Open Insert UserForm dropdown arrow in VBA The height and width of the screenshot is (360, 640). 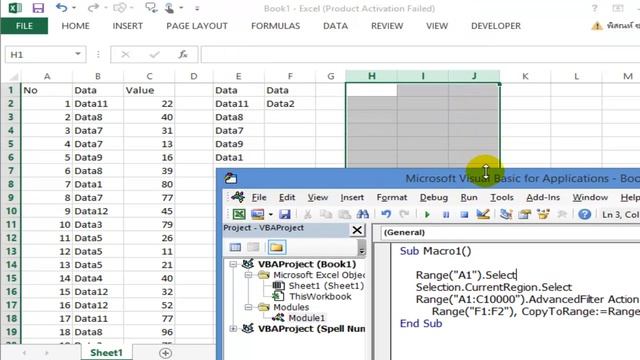[270, 214]
